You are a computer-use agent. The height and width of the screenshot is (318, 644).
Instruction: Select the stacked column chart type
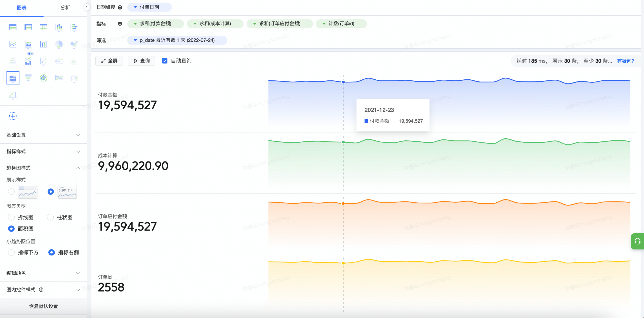pyautogui.click(x=59, y=27)
